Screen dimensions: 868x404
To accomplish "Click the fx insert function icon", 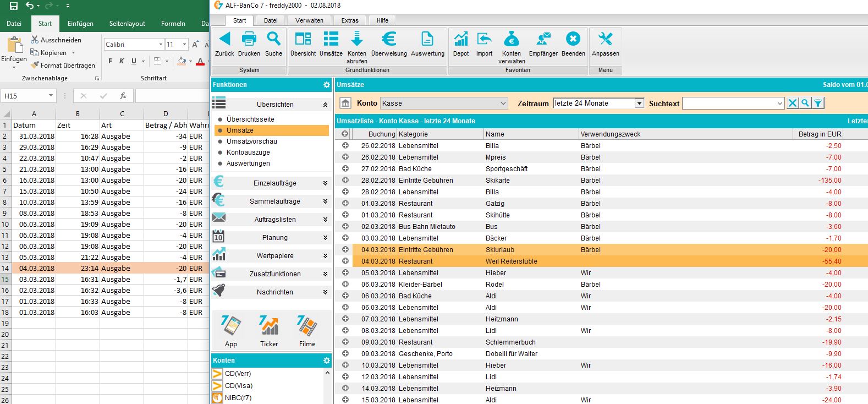I will 123,96.
